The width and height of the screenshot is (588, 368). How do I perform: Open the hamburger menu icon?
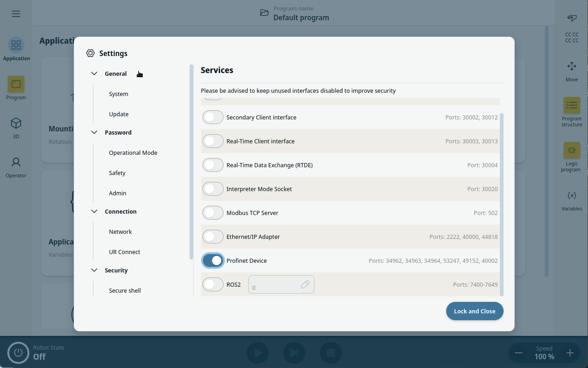pyautogui.click(x=16, y=14)
